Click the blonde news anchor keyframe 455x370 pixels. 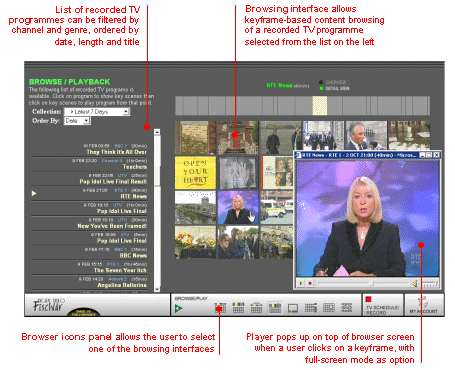pos(238,208)
